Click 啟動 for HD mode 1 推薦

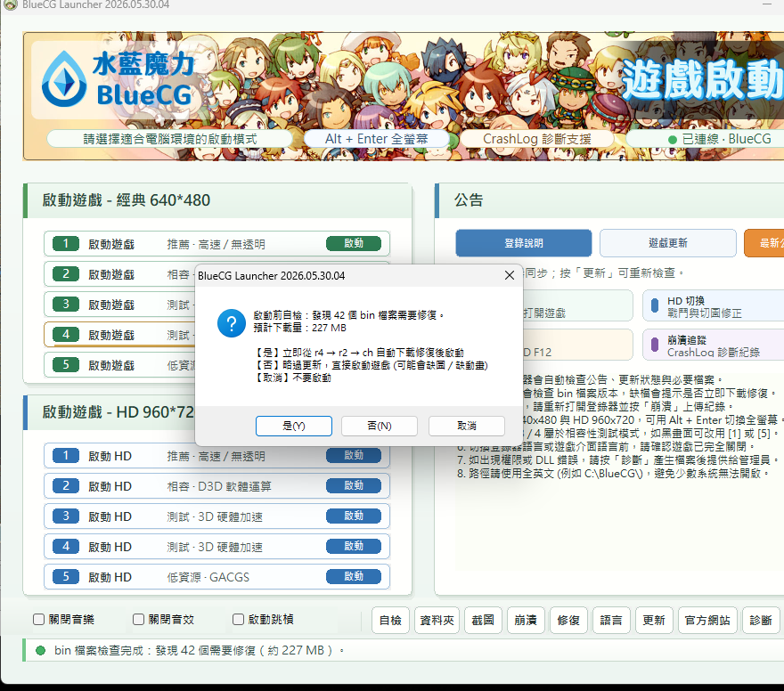coord(354,455)
